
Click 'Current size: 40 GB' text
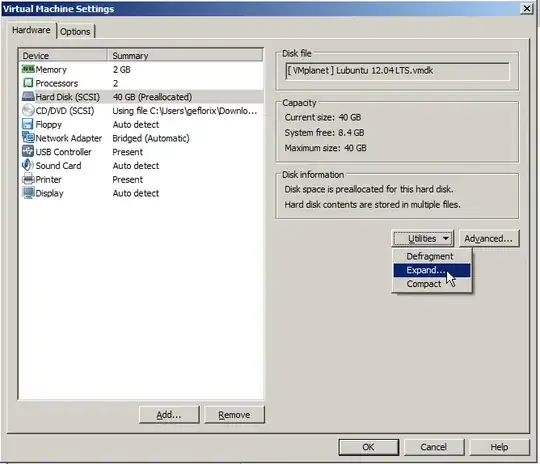pos(323,117)
